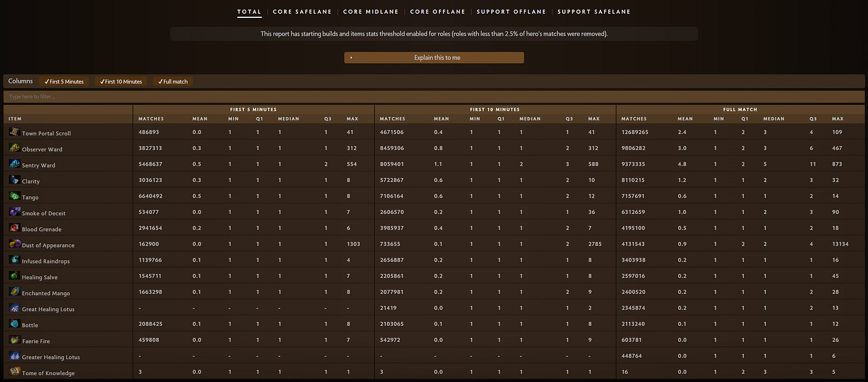Click the 6640492 matches cell

[x=150, y=196]
